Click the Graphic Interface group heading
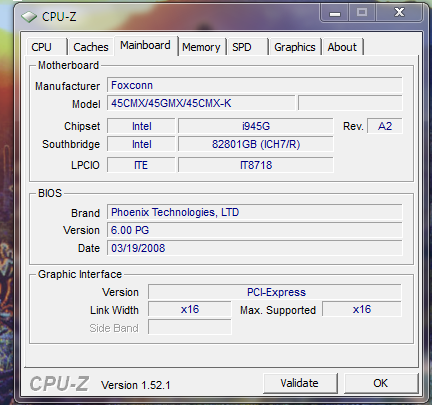The image size is (435, 408). pyautogui.click(x=80, y=274)
